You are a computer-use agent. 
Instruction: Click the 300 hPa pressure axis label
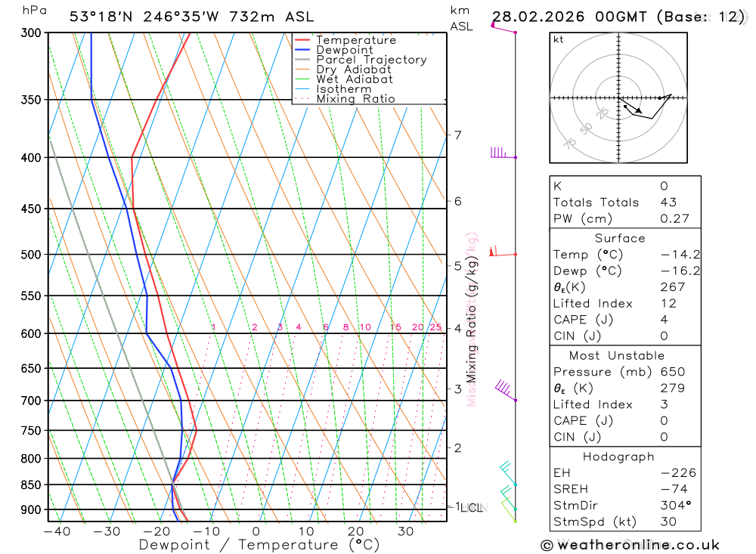(x=31, y=32)
